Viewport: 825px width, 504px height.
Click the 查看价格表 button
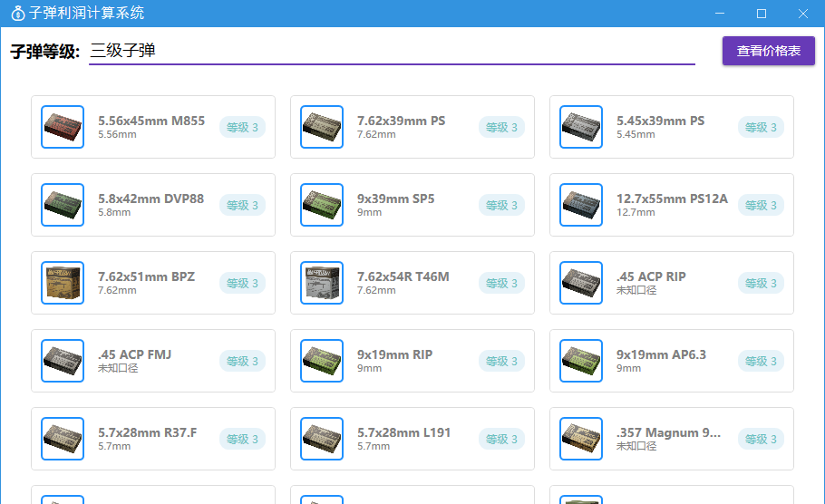(768, 51)
